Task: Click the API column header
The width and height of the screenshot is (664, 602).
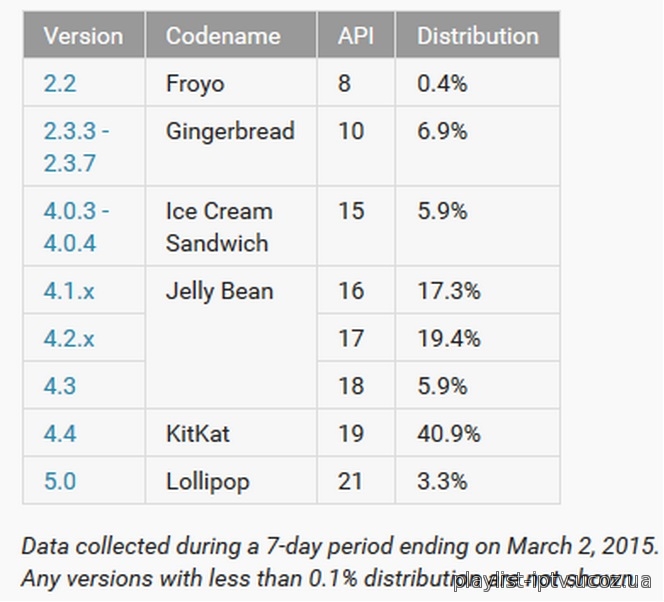Action: (x=356, y=35)
